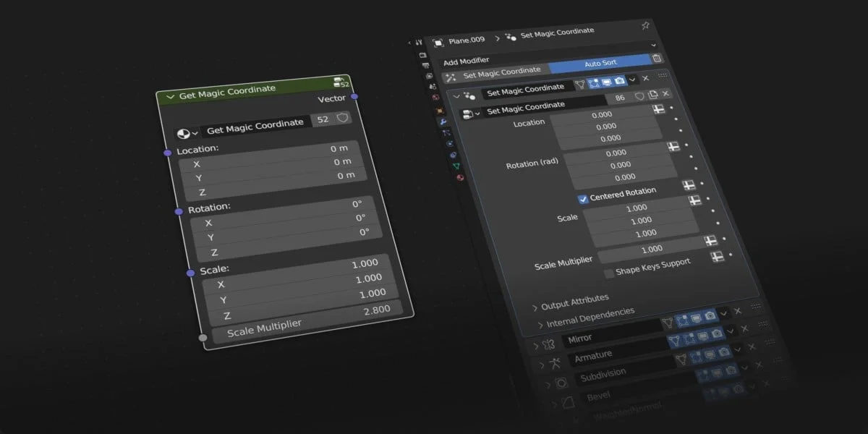Viewport: 868px width, 434px height.
Task: Uncheck the Centered Rotation checkbox
Action: tap(583, 199)
